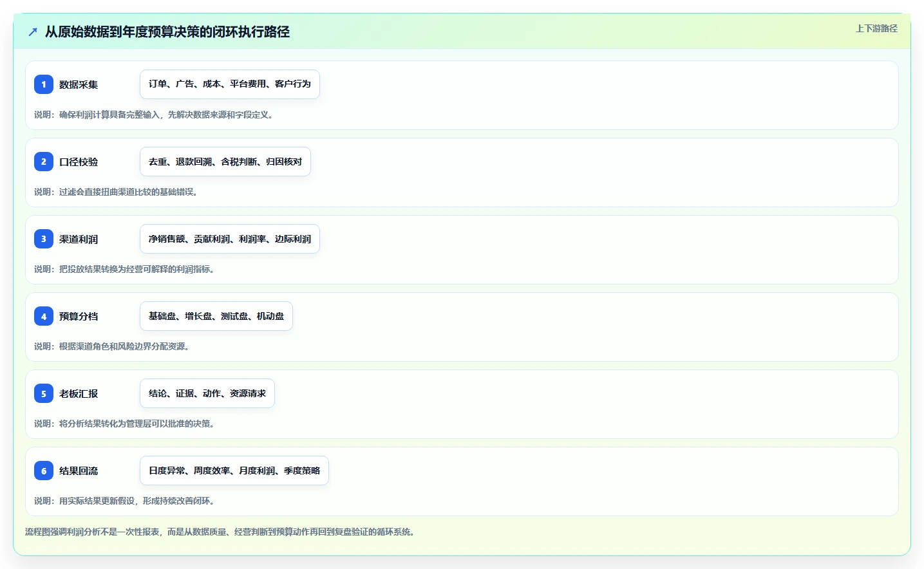Click step number 2 badge

coord(44,162)
